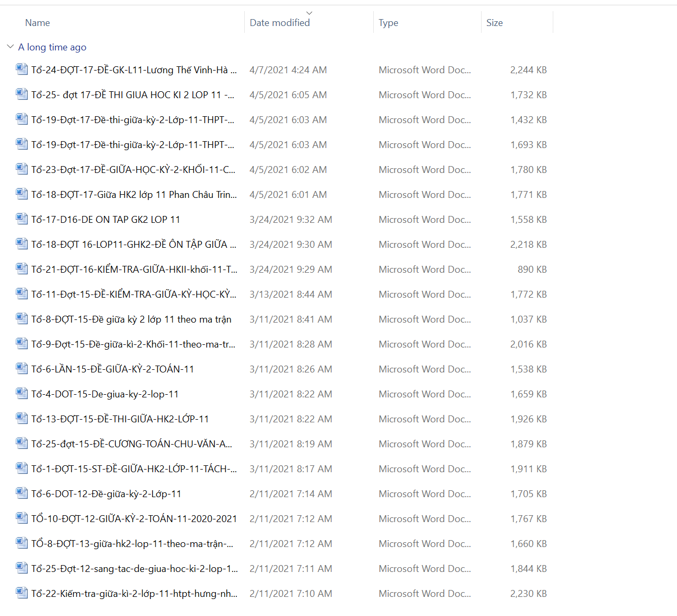Collapse the 'A long time ago' group

pyautogui.click(x=10, y=47)
